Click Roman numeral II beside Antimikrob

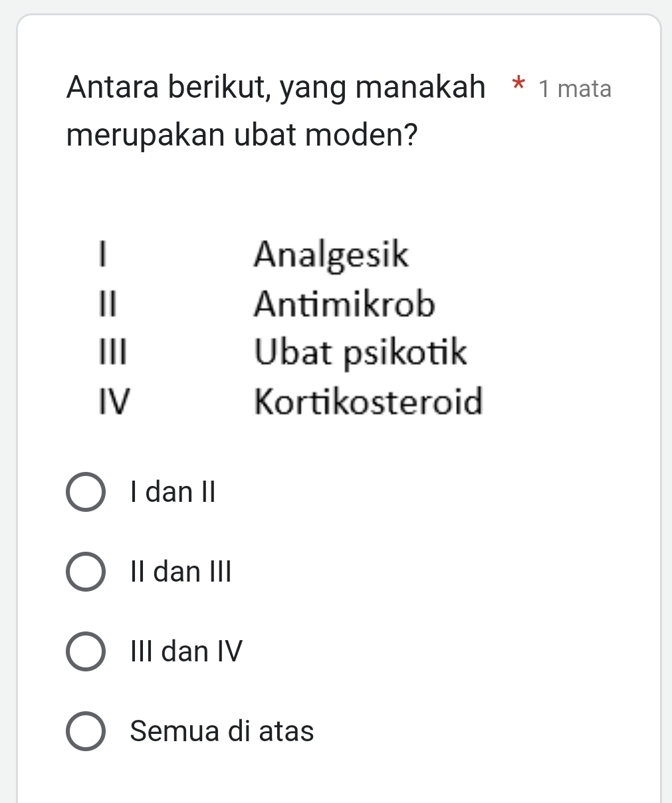click(106, 304)
